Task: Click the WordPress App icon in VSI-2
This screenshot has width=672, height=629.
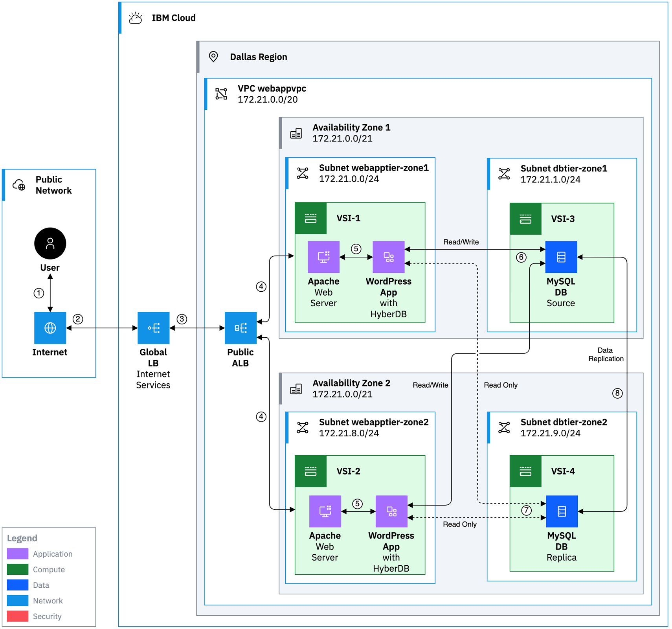Action: tap(391, 511)
